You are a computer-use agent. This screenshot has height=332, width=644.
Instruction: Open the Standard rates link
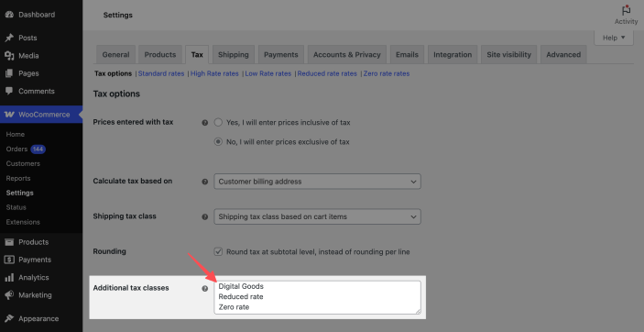tap(161, 73)
